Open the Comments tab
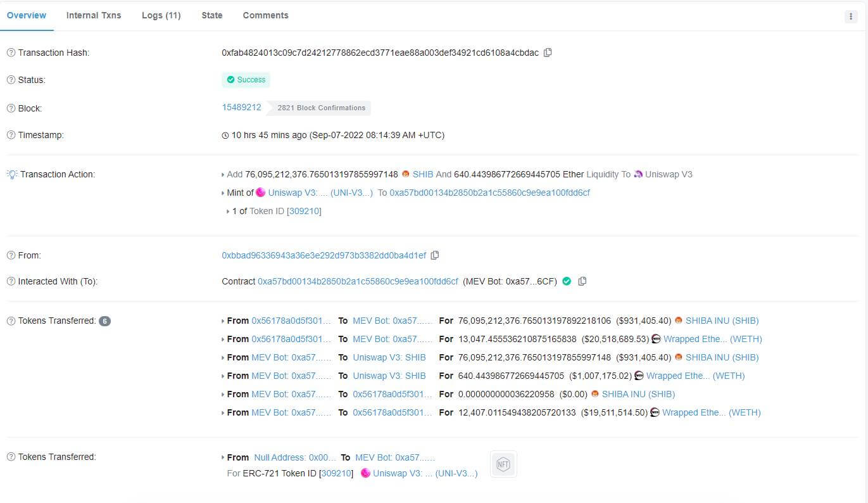 pyautogui.click(x=266, y=15)
